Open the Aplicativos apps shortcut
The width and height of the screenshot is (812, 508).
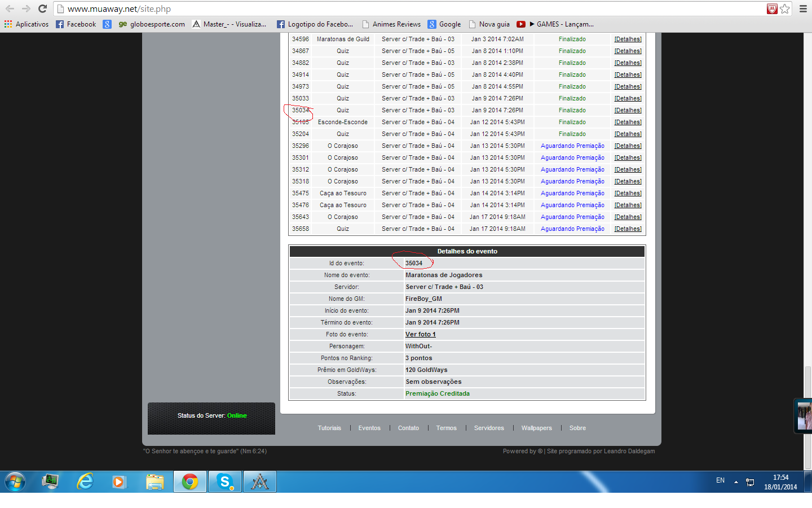27,24
